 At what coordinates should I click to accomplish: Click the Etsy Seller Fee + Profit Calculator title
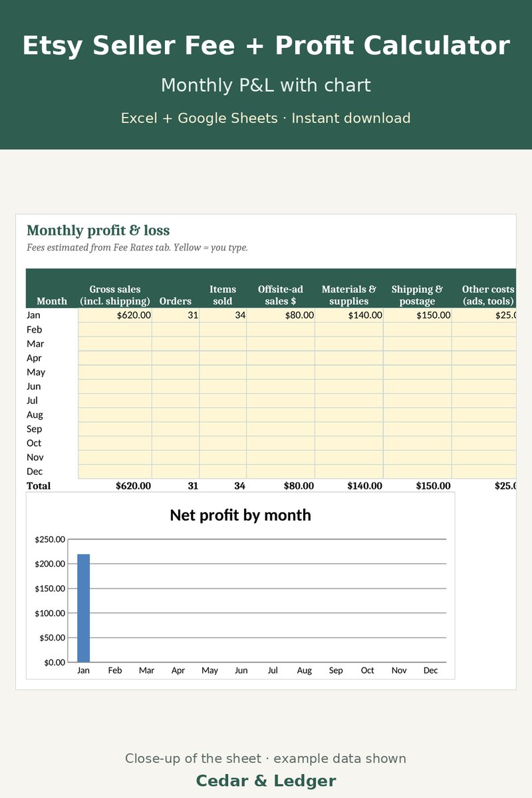[266, 46]
